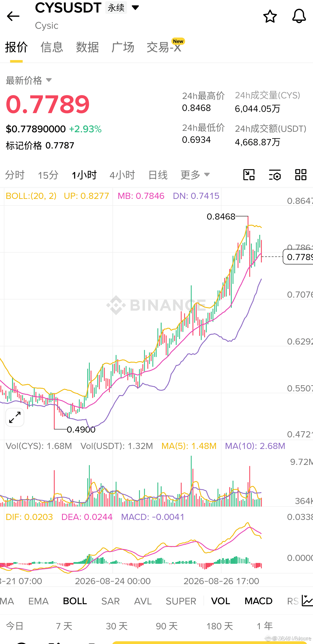Image resolution: width=313 pixels, height=644 pixels.
Task: Tap the 0.4900 low price marker on chart
Action: (81, 429)
